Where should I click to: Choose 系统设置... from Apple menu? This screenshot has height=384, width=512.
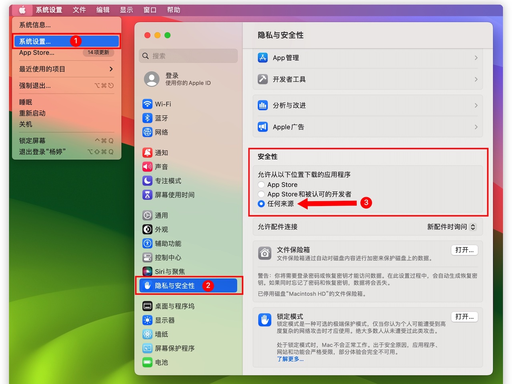(67, 41)
